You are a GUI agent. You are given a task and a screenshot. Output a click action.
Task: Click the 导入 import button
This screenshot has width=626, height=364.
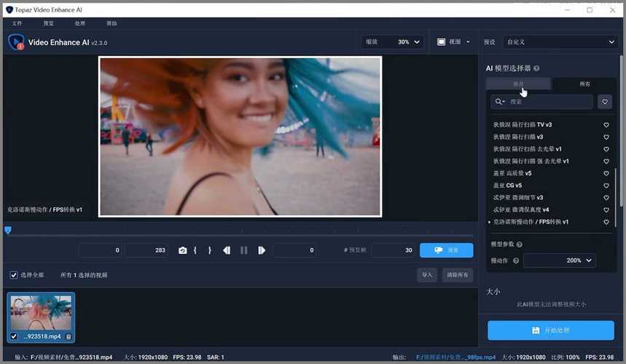tap(427, 275)
